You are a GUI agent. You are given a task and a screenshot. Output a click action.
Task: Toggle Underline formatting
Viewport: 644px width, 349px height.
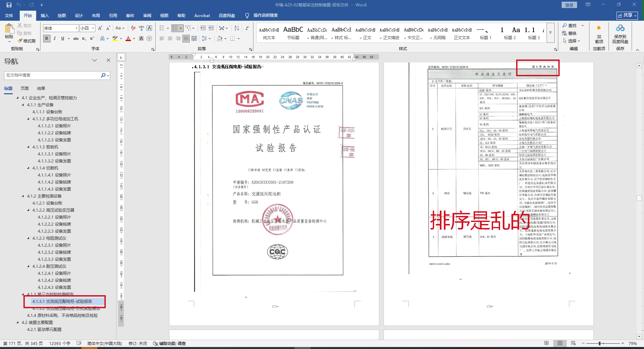(63, 38)
